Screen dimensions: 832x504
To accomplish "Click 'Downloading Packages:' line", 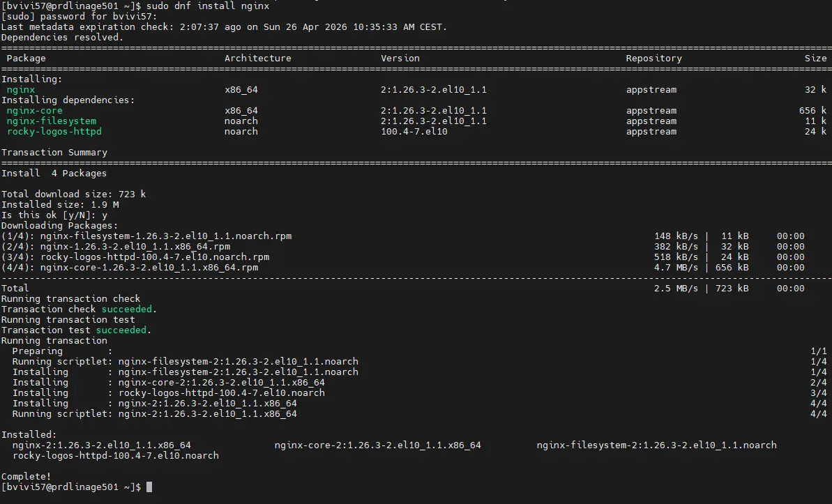I will pyautogui.click(x=59, y=225).
